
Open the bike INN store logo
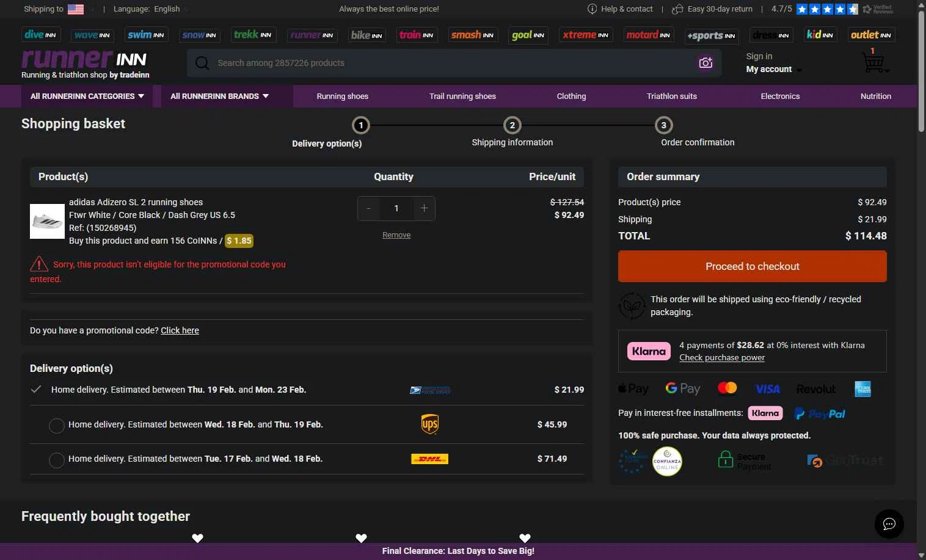[x=367, y=35]
